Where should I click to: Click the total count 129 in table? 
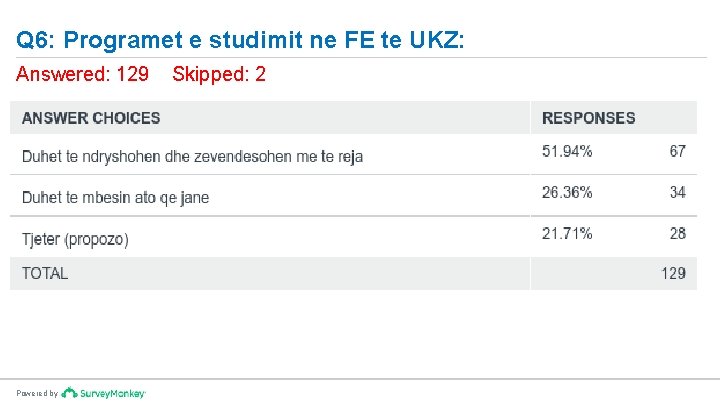tap(673, 273)
